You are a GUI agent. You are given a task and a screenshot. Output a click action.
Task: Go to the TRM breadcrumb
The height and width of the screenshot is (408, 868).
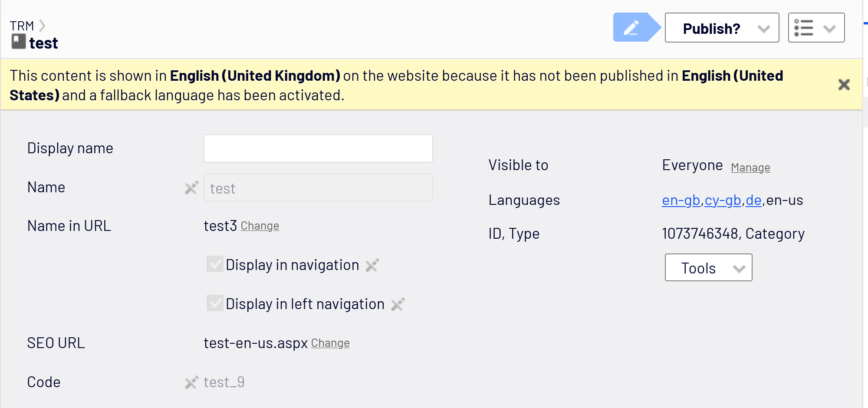[22, 26]
